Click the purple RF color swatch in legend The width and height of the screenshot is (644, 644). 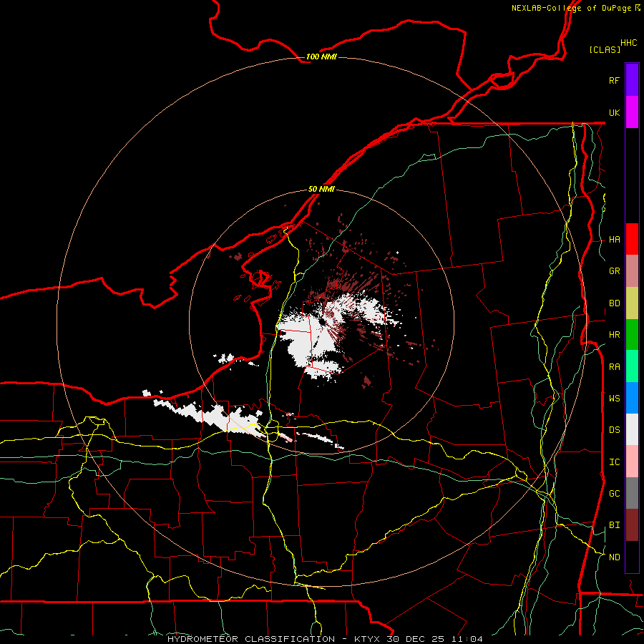632,80
